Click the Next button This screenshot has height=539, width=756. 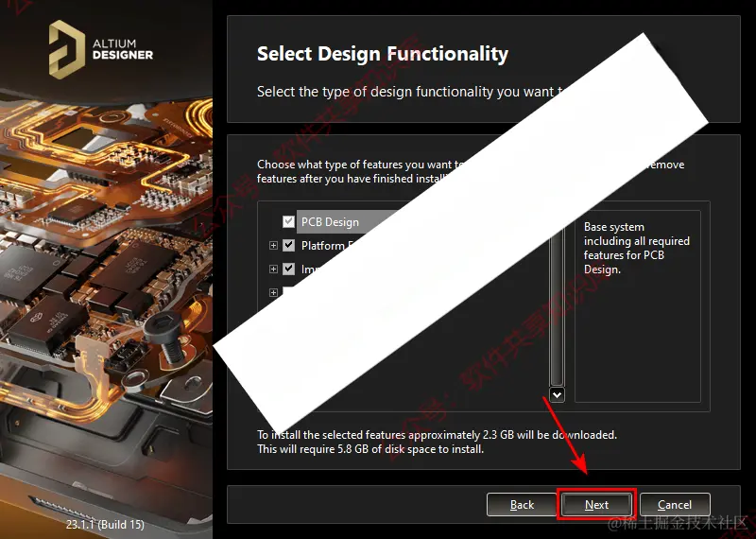(596, 505)
